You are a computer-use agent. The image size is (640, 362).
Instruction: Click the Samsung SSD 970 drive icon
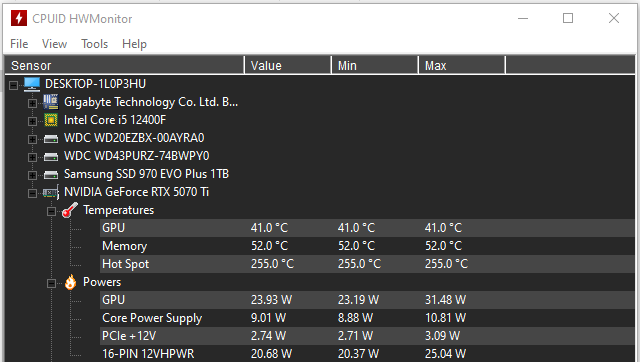[51, 175]
